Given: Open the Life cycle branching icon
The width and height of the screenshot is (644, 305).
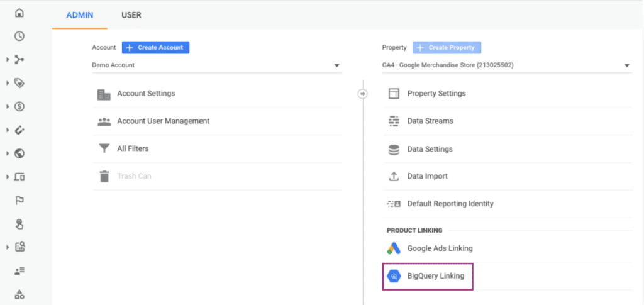Looking at the screenshot, I should coord(19,60).
